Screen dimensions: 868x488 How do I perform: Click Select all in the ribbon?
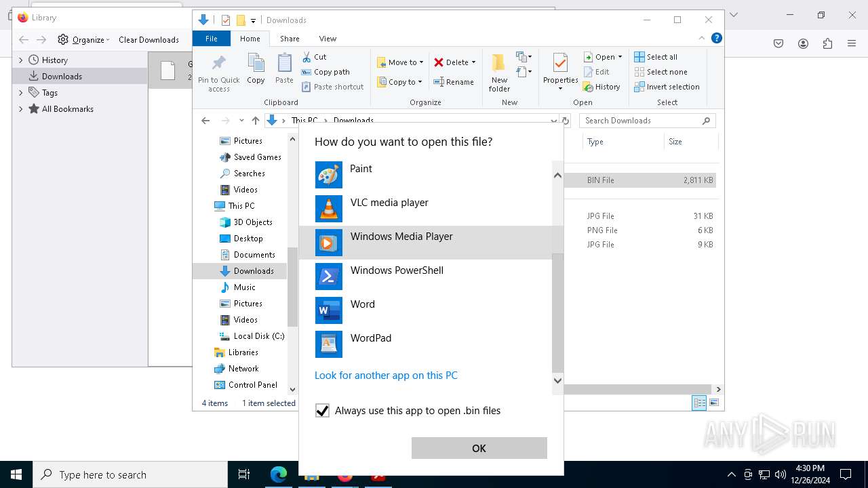(x=656, y=57)
